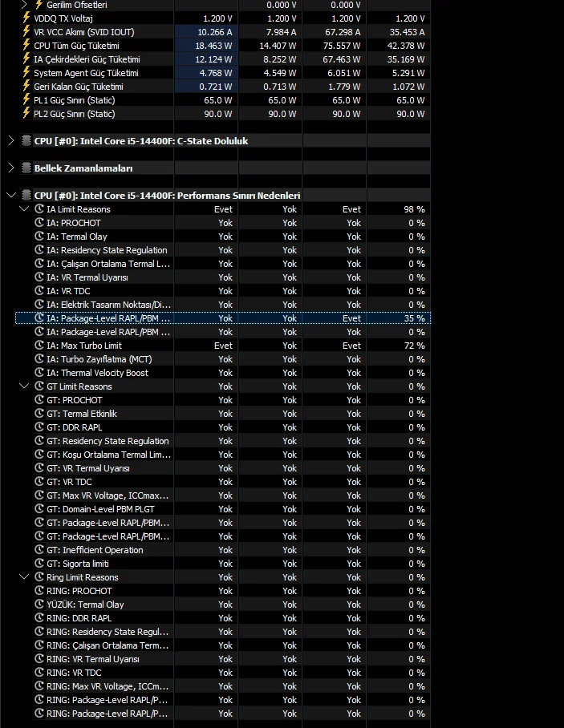The image size is (564, 728).
Task: Select the IA: VR Termal Uyarısı label
Action: point(87,277)
